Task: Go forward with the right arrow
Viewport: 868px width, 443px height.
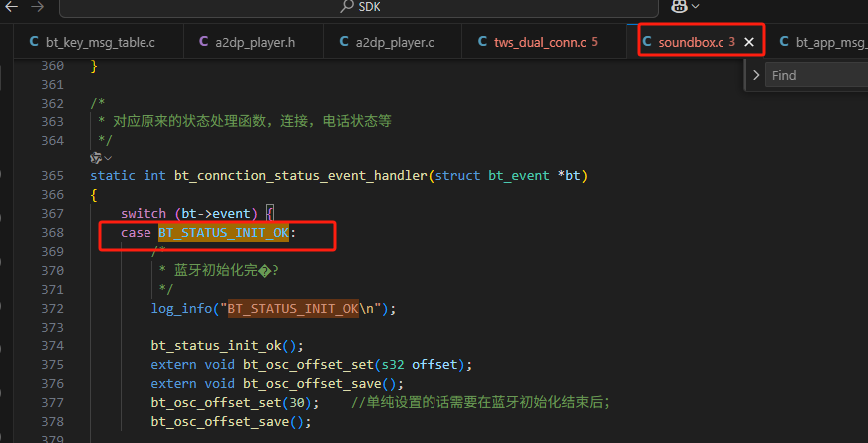Action: click(37, 7)
